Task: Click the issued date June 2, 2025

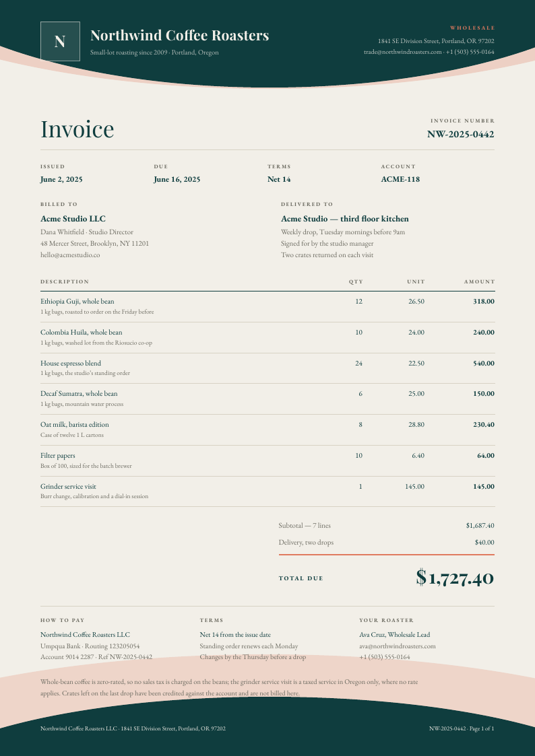Action: (x=61, y=179)
